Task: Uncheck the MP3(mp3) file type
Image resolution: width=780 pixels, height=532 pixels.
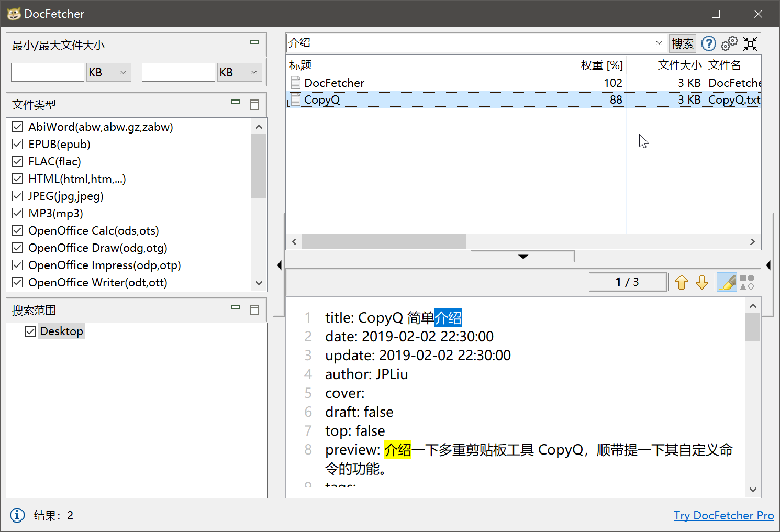Action: tap(17, 213)
